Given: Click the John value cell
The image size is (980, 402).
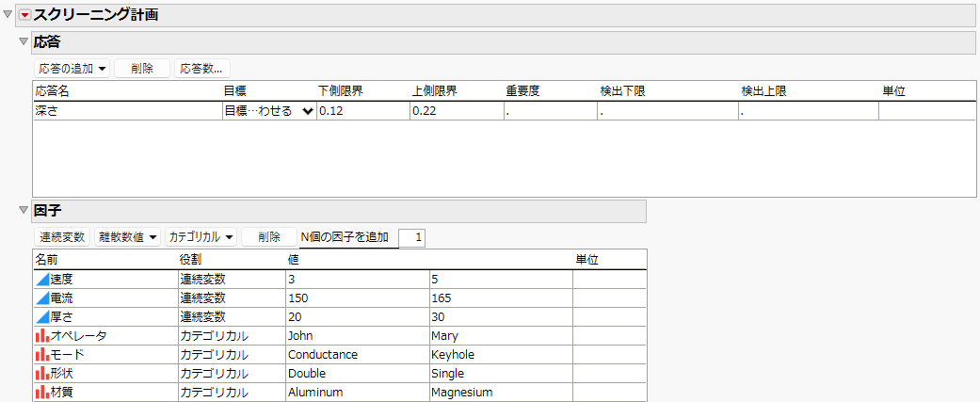Looking at the screenshot, I should click(356, 336).
